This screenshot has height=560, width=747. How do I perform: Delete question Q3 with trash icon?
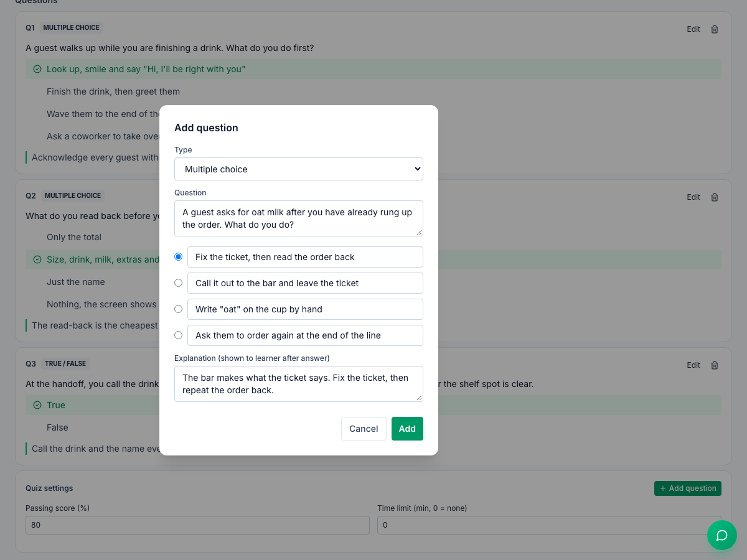tap(715, 365)
